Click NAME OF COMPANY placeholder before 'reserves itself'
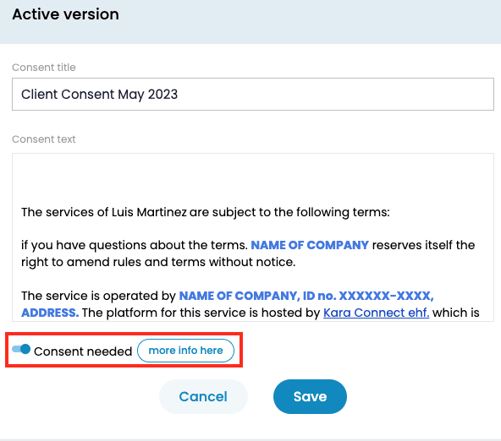This screenshot has height=441, width=501. pos(310,245)
